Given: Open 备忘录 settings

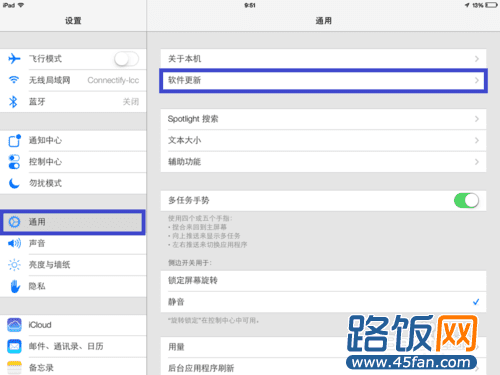Looking at the screenshot, I should tap(73, 367).
